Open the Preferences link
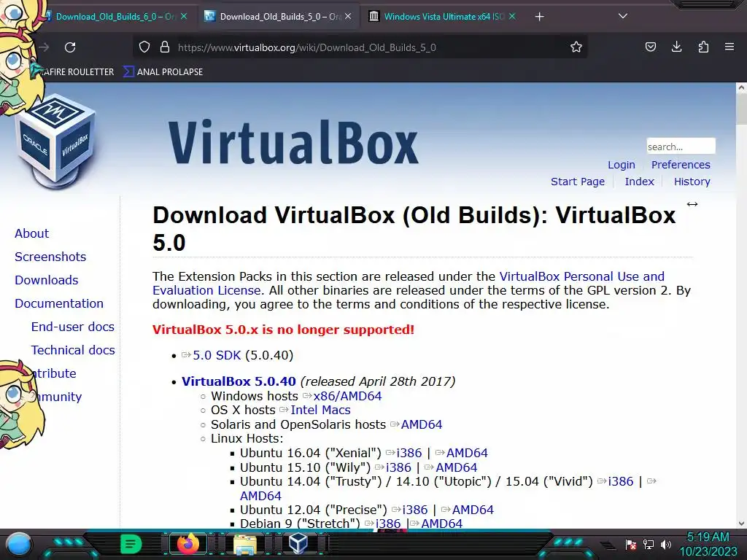This screenshot has width=747, height=560. tap(681, 165)
